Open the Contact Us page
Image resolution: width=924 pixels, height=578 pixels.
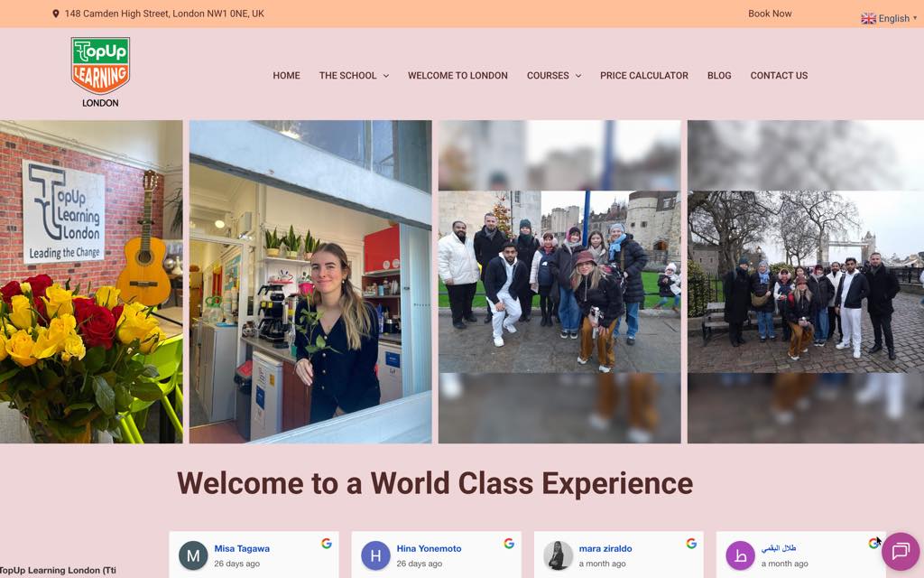[779, 76]
